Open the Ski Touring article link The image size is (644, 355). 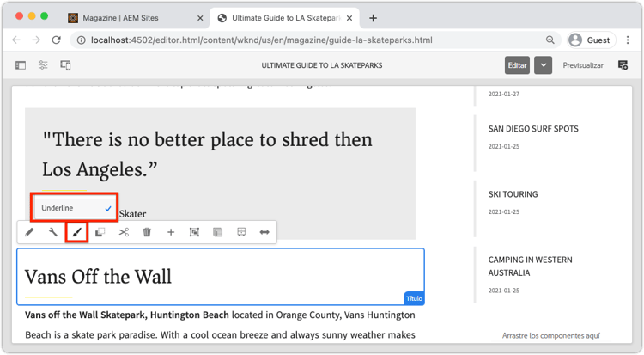(x=513, y=194)
